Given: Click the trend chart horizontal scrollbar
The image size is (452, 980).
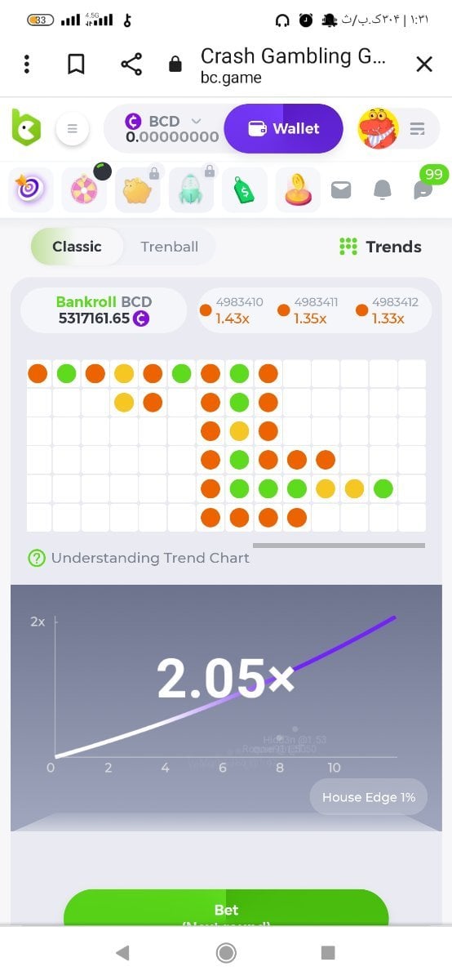Looking at the screenshot, I should pos(339,545).
